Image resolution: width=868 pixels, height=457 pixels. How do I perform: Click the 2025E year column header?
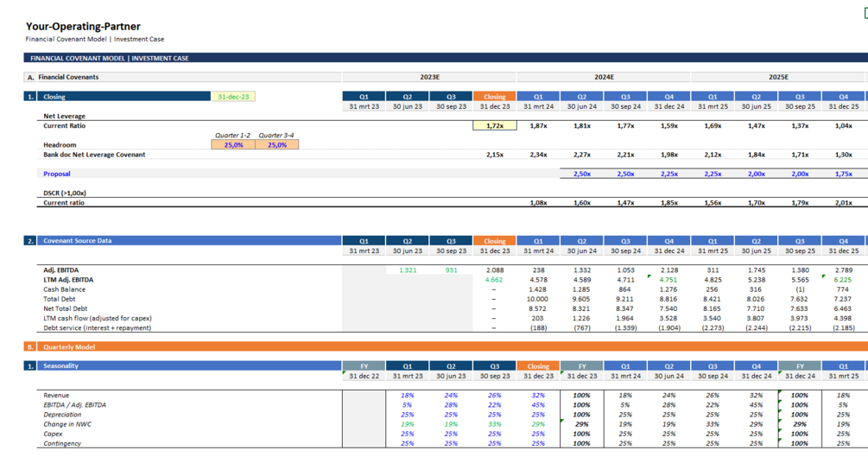(778, 77)
